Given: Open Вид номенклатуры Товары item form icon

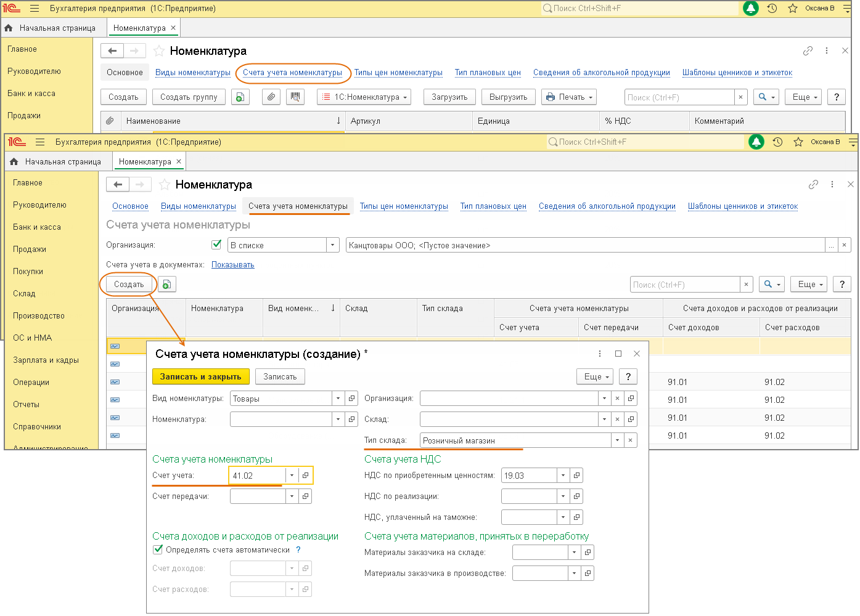Looking at the screenshot, I should click(x=351, y=399).
